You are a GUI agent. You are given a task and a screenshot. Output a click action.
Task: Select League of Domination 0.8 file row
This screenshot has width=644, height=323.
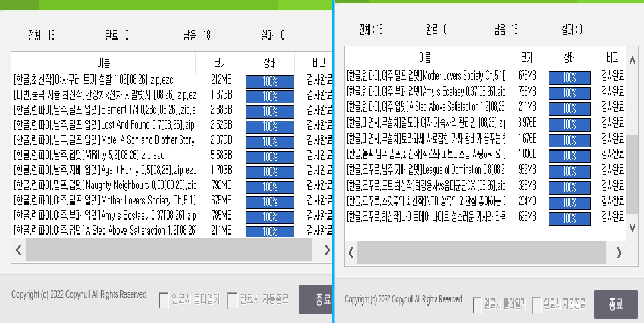click(x=425, y=170)
